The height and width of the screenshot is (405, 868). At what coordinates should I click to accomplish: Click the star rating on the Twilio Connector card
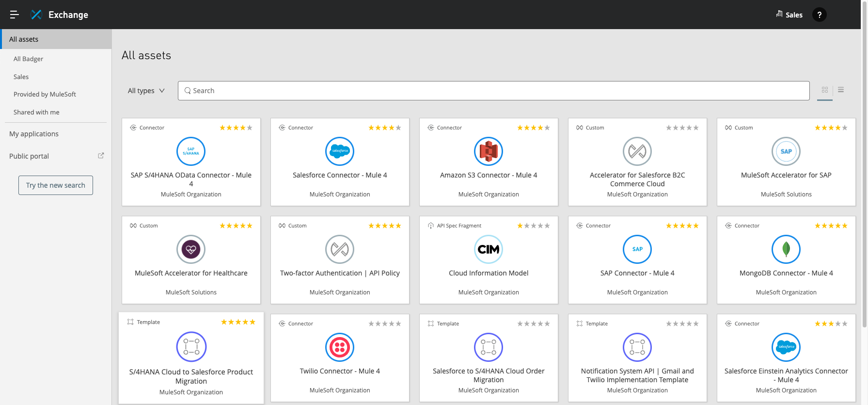385,324
